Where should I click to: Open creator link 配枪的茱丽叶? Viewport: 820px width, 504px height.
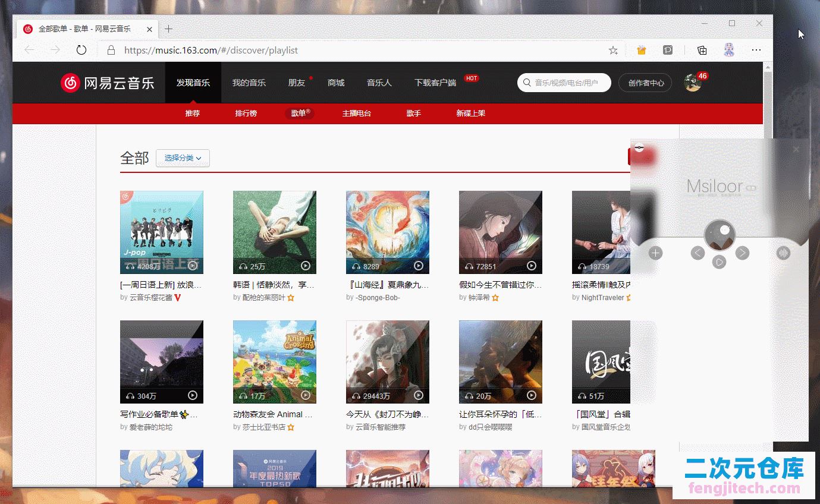coord(263,298)
